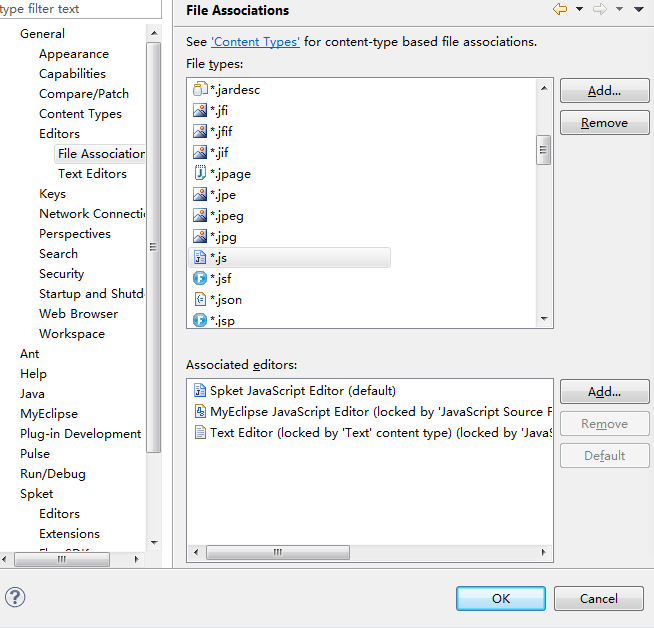The image size is (654, 628).
Task: Follow the 'Content Types' link
Action: coord(255,42)
